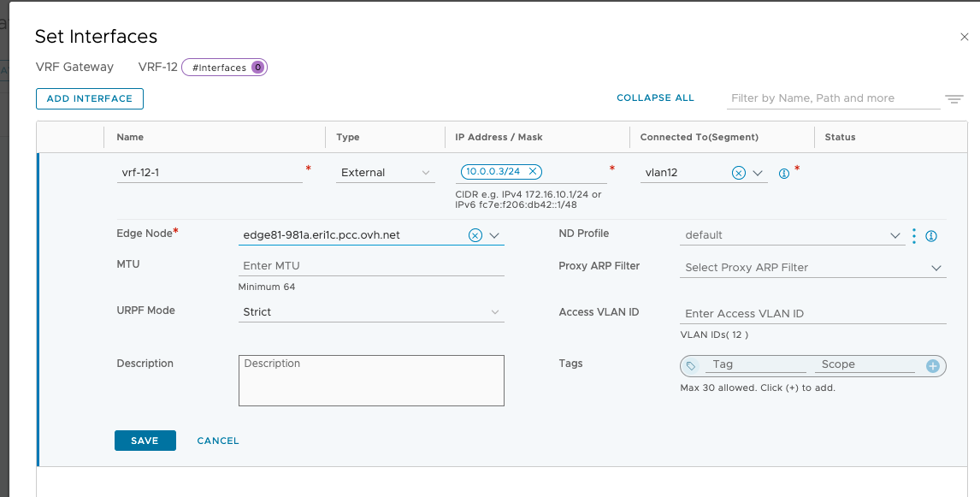This screenshot has height=497, width=980.
Task: Click info icon beside Connected To segment
Action: 783,174
